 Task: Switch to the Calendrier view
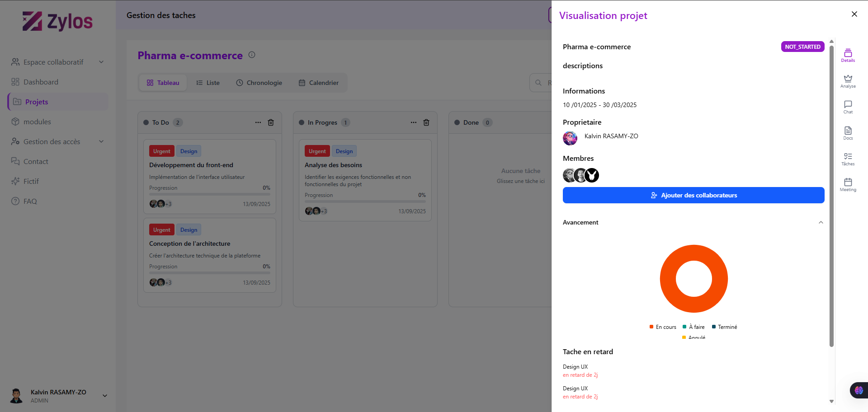[x=319, y=83]
